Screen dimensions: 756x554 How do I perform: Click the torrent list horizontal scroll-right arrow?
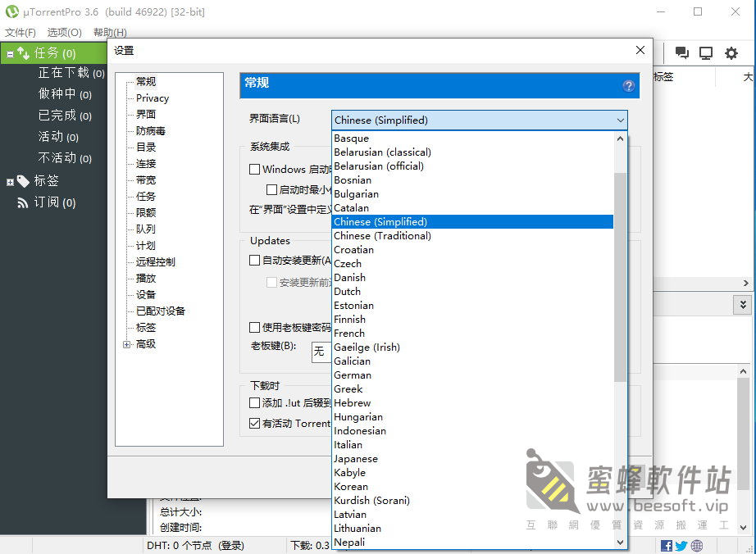coord(745,284)
